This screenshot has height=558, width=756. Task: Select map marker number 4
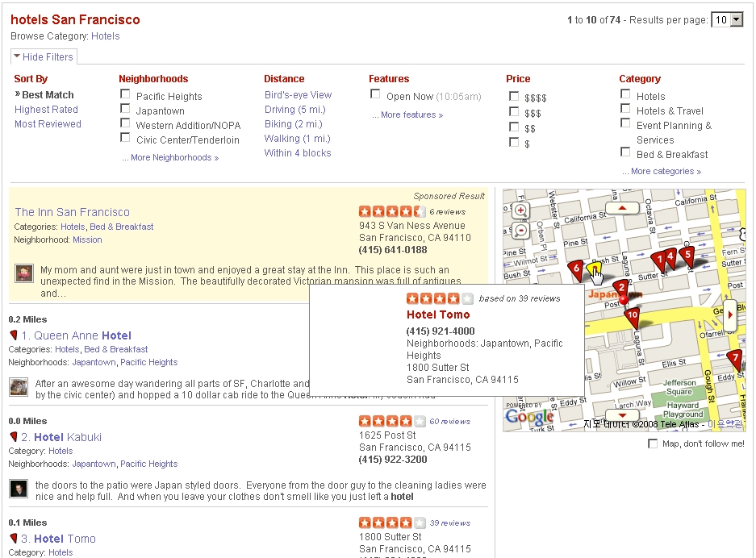pos(670,257)
